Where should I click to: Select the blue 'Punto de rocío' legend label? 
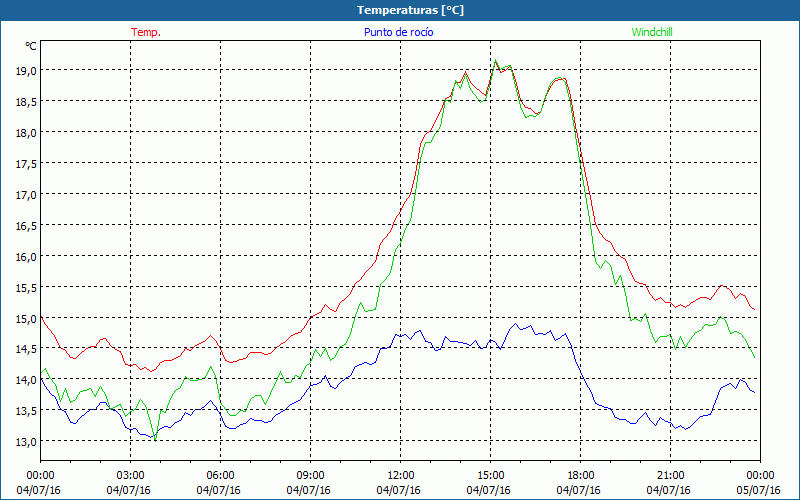tap(398, 32)
